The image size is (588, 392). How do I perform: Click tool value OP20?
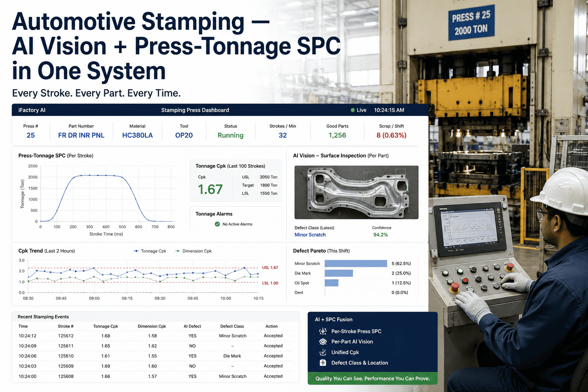(x=184, y=136)
